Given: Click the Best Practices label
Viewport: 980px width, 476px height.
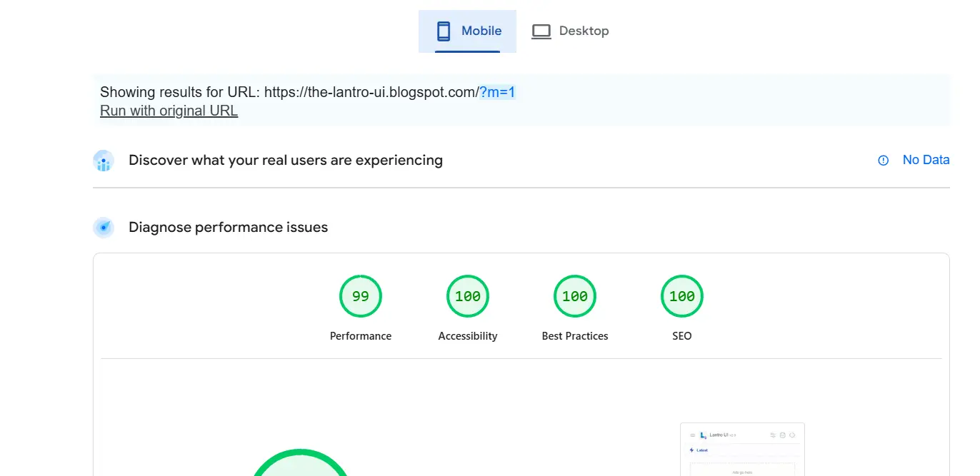Looking at the screenshot, I should click(575, 336).
